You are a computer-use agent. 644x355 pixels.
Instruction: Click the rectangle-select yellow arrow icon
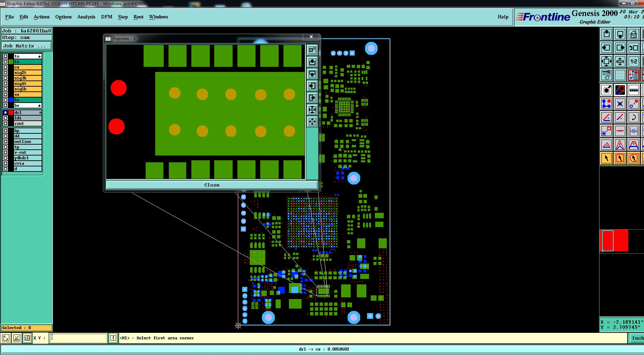coord(620,158)
